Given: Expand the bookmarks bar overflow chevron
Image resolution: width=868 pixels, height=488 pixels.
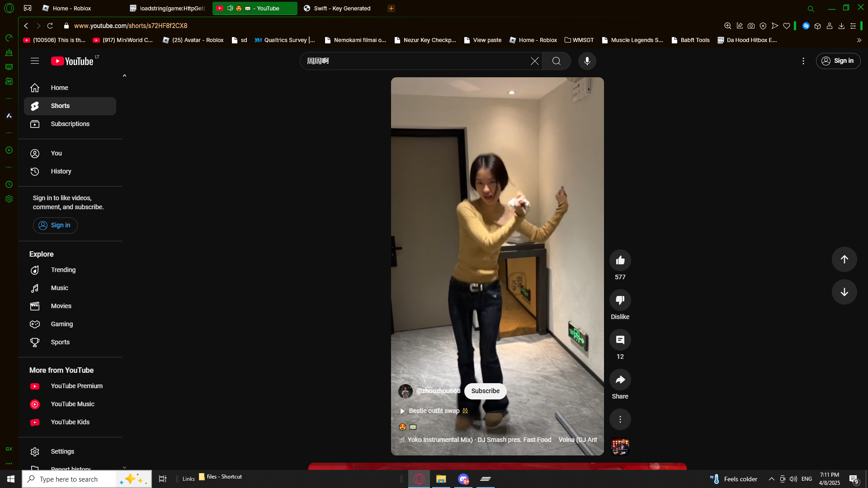Looking at the screenshot, I should 859,40.
